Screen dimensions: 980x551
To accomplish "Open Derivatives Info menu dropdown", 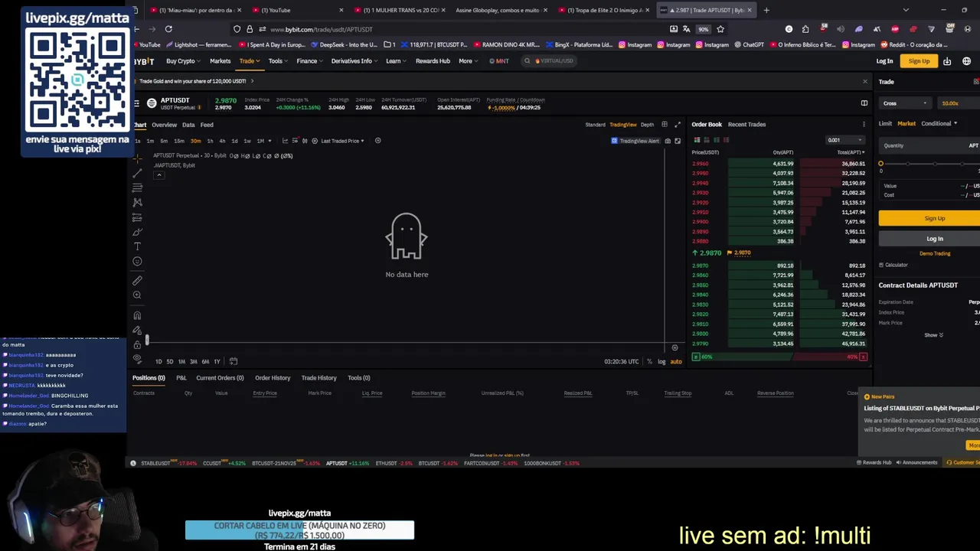I will click(354, 61).
